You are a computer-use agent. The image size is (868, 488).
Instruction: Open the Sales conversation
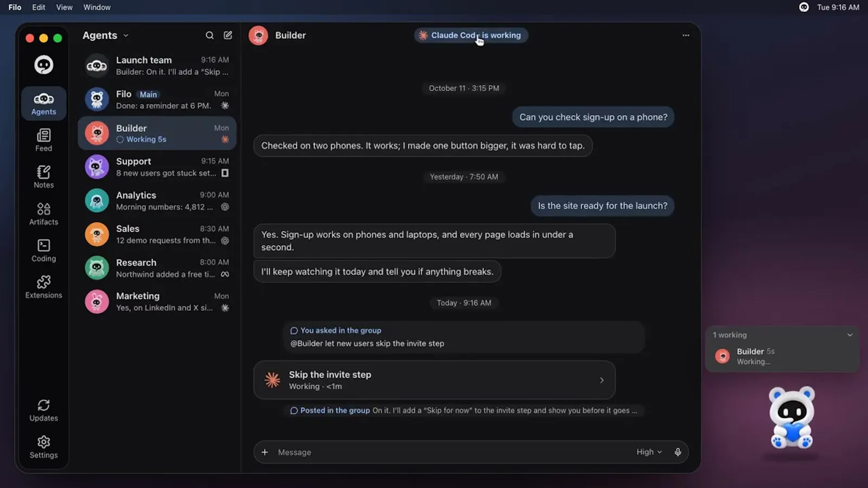coord(157,234)
